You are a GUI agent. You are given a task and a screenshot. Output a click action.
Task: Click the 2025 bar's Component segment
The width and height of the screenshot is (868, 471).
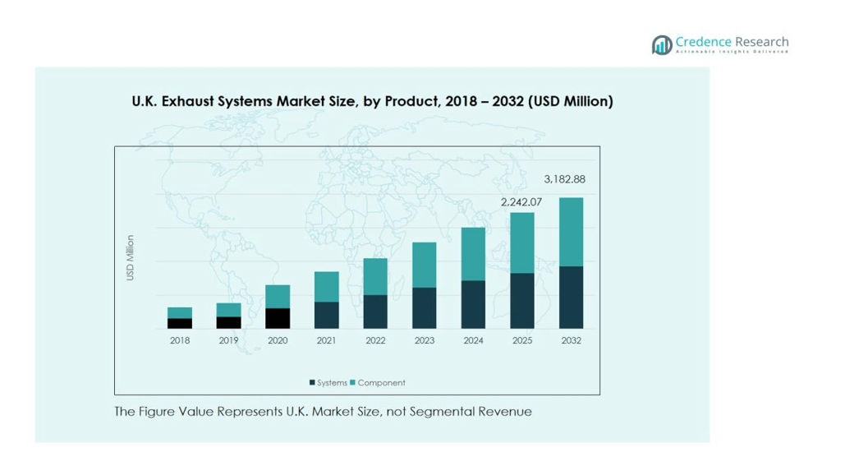tap(522, 242)
